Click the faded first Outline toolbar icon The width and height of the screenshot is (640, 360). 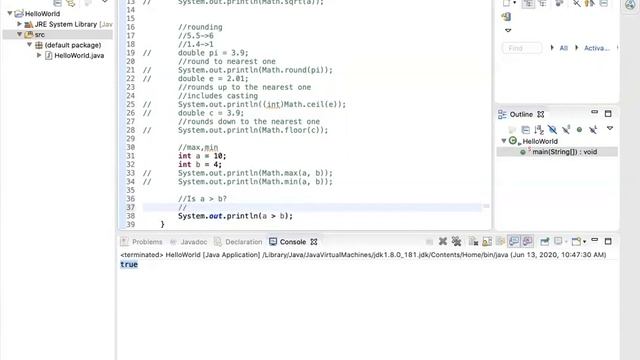point(512,130)
